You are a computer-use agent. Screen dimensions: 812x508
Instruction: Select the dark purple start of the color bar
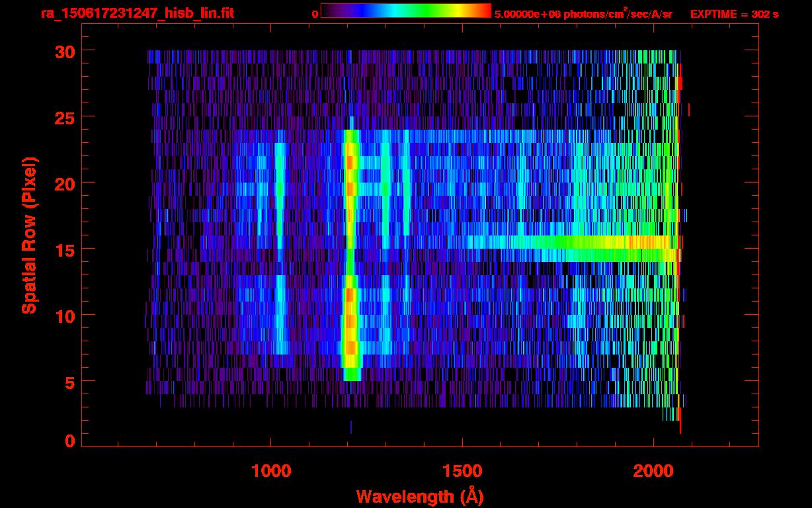pyautogui.click(x=329, y=11)
